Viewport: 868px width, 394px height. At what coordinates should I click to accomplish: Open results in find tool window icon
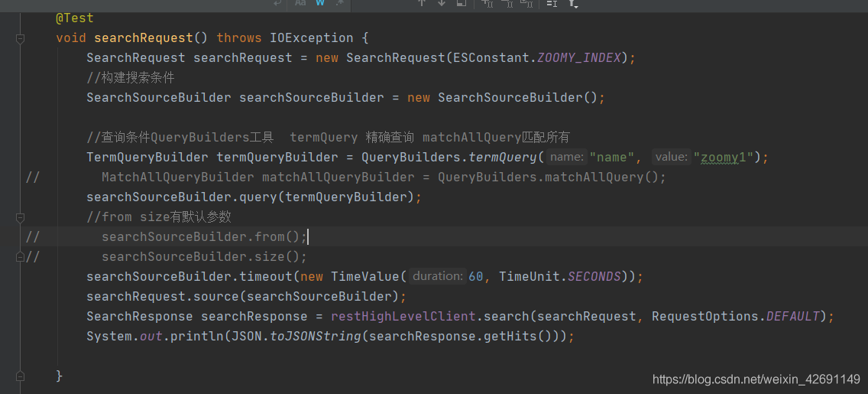461,3
